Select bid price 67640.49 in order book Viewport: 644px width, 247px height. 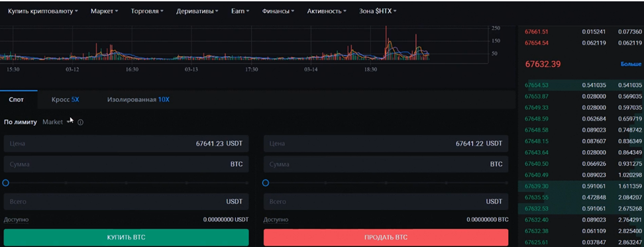pos(537,175)
